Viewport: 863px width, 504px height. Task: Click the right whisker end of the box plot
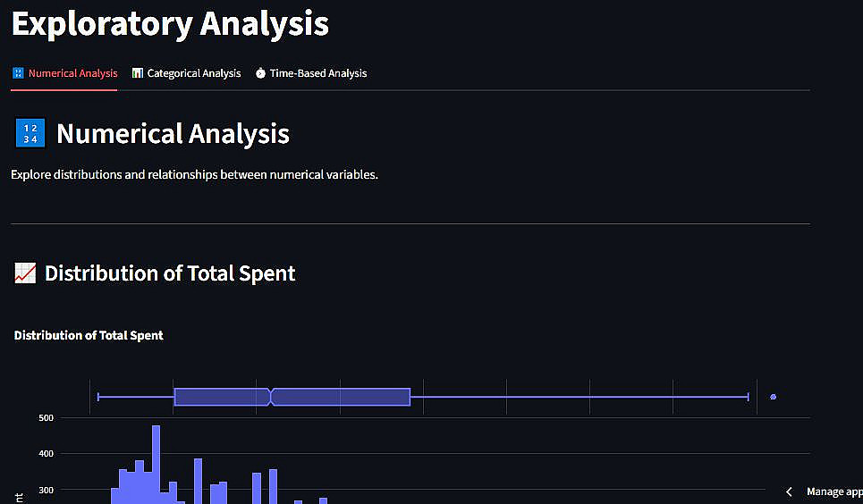click(x=747, y=397)
